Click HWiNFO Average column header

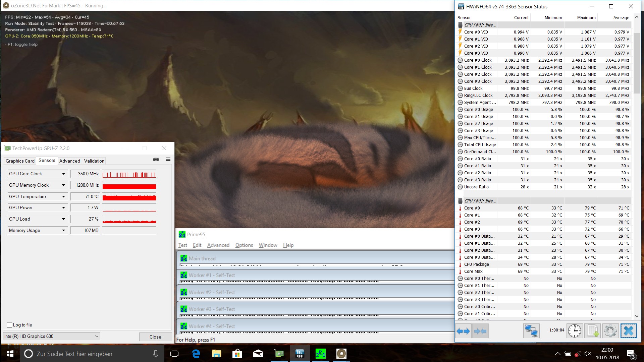[x=614, y=17]
